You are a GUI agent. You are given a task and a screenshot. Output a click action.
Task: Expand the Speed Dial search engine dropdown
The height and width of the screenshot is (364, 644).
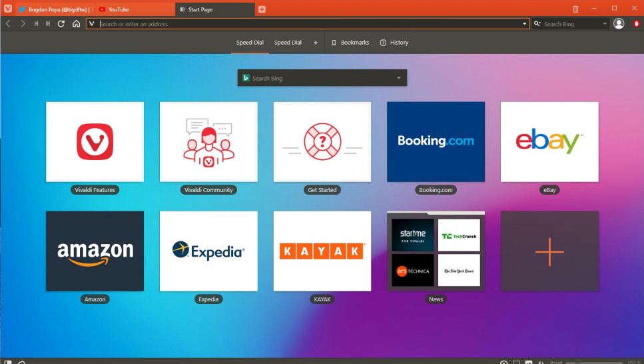(x=398, y=78)
